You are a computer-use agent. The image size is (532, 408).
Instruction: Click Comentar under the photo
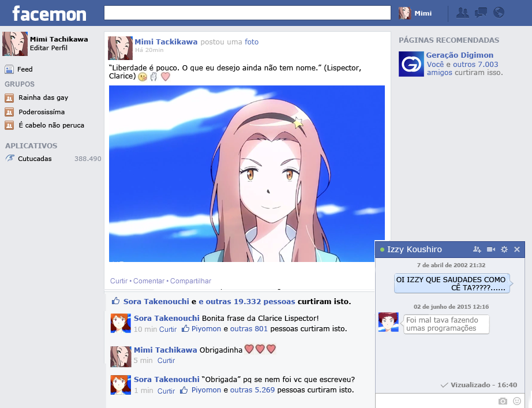click(149, 281)
